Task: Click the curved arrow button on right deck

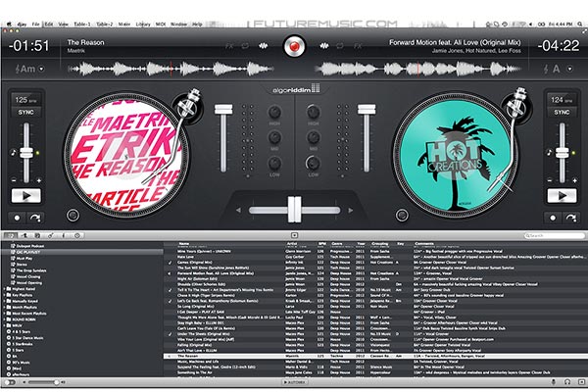Action: pyautogui.click(x=571, y=218)
